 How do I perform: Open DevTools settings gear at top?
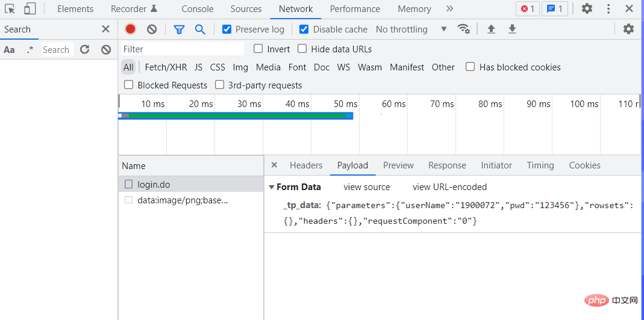[x=587, y=8]
